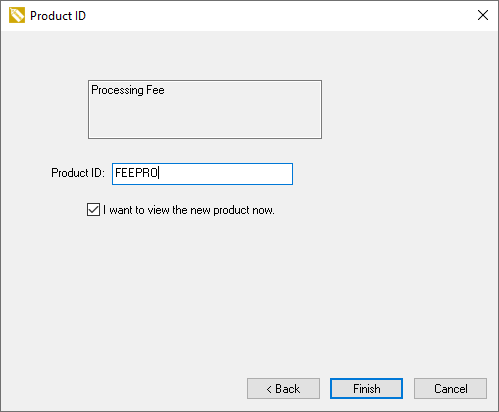This screenshot has width=499, height=412.
Task: Click empty lower part of description box
Action: point(205,120)
